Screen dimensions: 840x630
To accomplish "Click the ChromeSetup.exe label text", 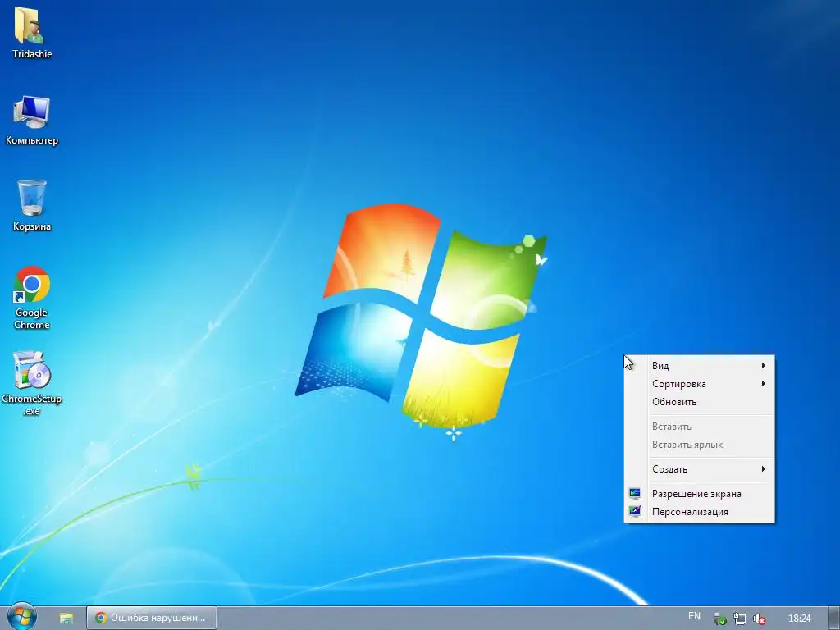I will click(x=32, y=405).
